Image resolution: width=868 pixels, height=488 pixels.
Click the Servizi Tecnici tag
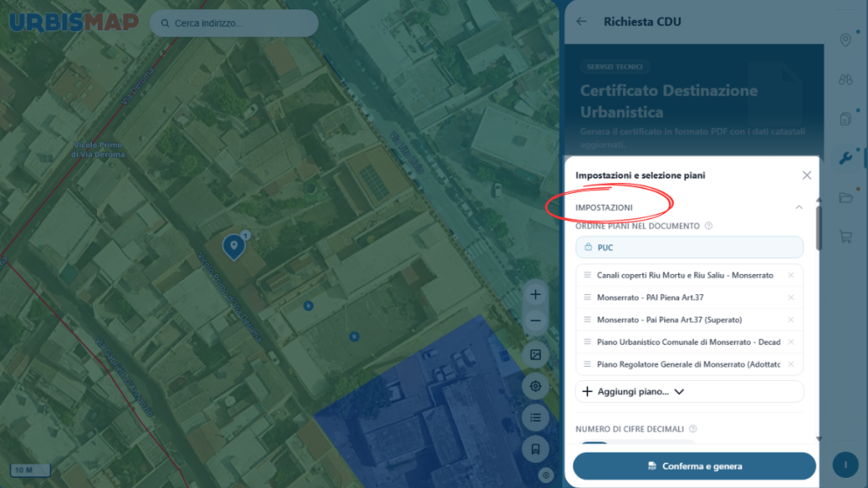614,67
